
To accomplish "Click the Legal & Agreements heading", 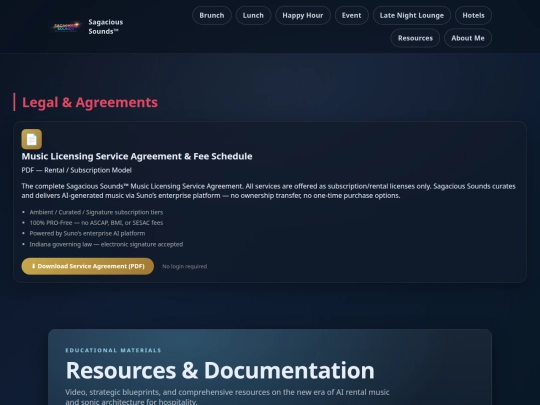I will tap(90, 102).
